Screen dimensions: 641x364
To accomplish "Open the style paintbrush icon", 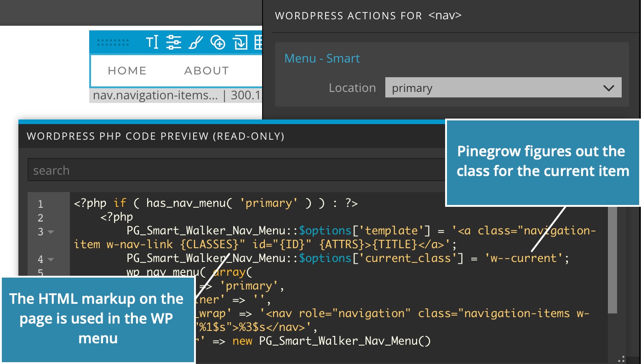I will [195, 43].
